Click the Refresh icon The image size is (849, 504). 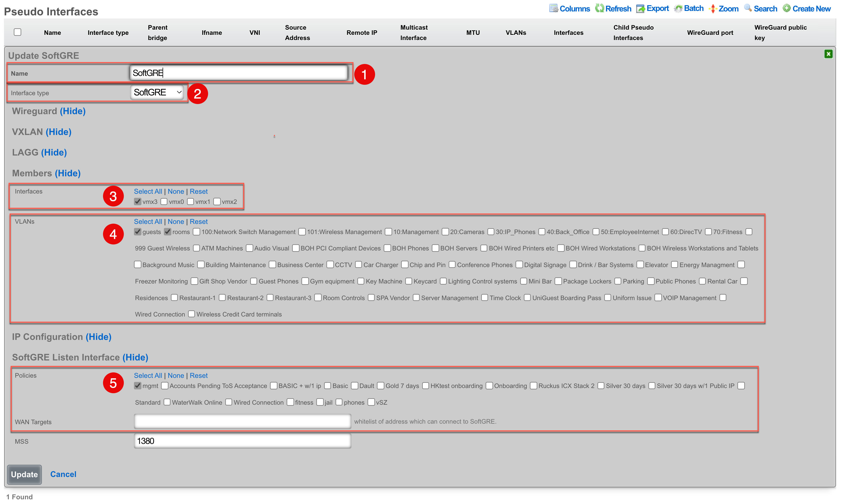(599, 8)
